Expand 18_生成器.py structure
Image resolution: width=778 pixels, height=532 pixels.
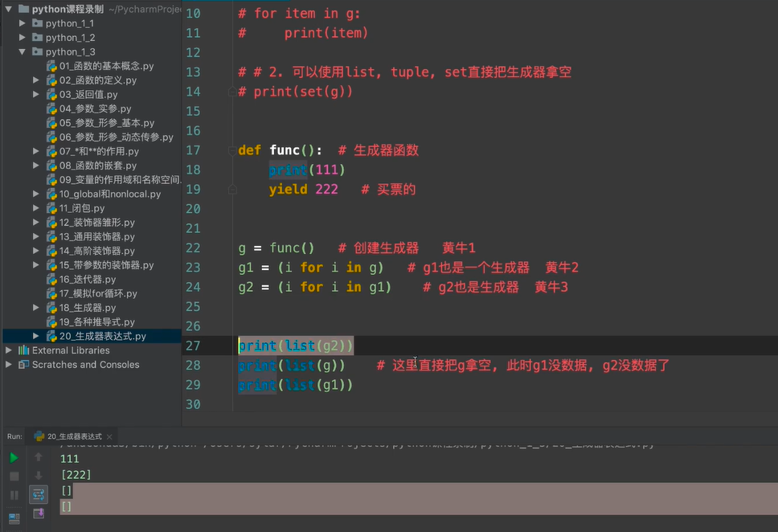[35, 308]
